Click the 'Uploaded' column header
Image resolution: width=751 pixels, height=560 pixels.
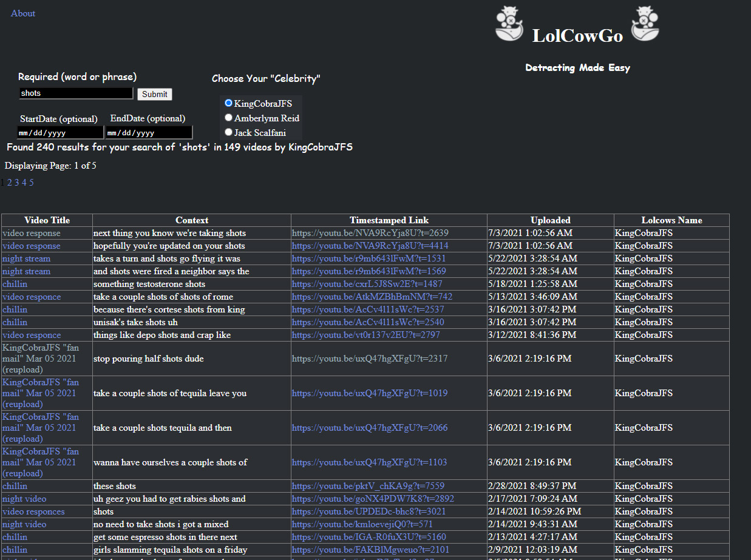pos(551,220)
